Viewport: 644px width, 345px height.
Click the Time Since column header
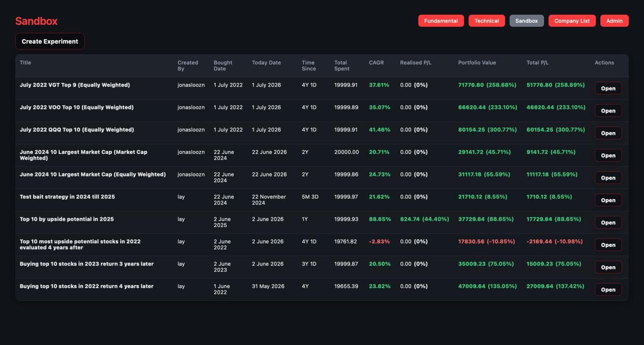309,66
